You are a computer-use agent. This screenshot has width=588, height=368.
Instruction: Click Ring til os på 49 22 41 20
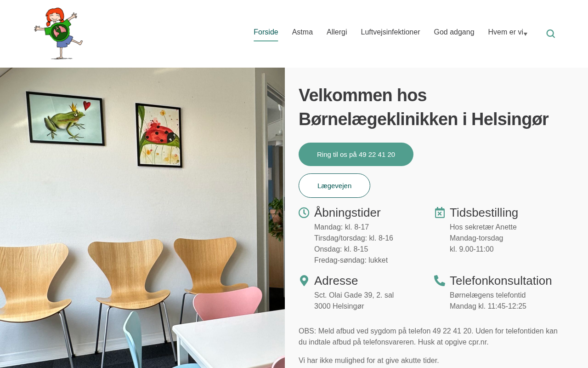356,155
